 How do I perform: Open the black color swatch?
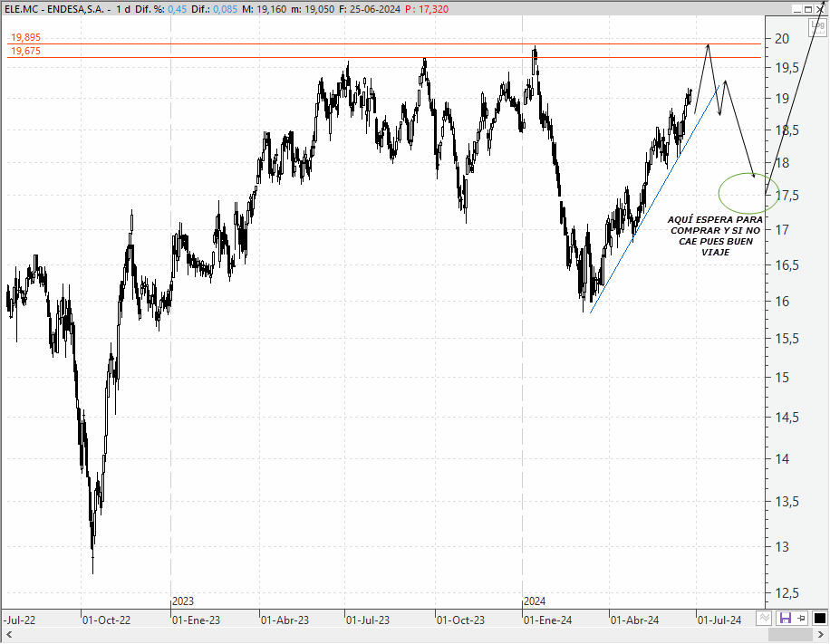click(x=819, y=618)
